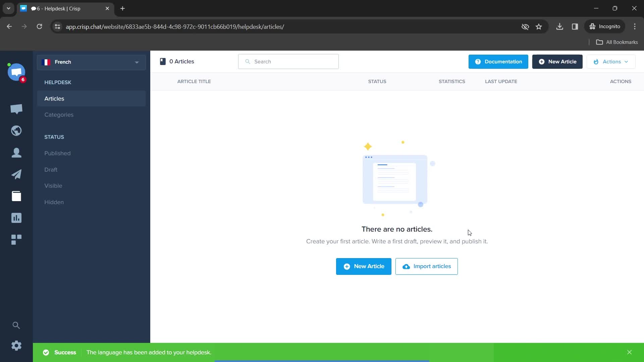
Task: Select the analytics/statistics icon in sidebar
Action: pos(16,218)
